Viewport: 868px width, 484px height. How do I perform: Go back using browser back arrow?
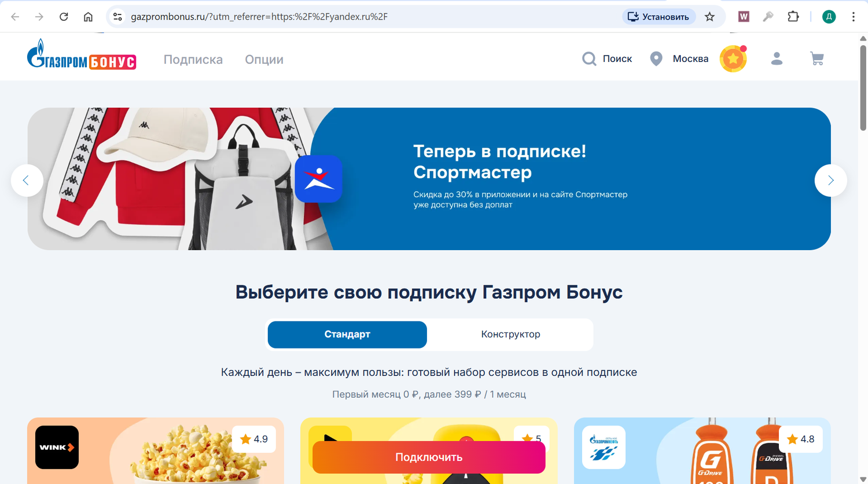click(x=15, y=17)
